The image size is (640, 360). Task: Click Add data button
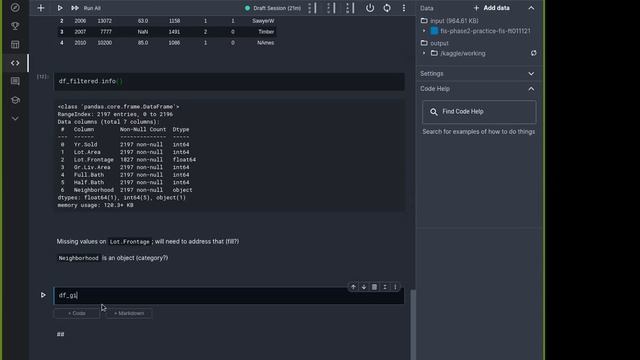pos(491,8)
